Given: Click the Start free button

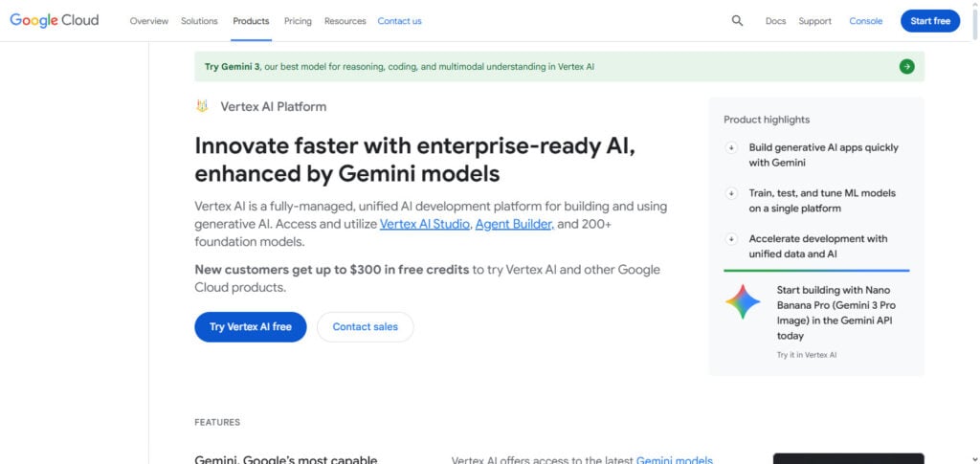Looking at the screenshot, I should (x=930, y=21).
